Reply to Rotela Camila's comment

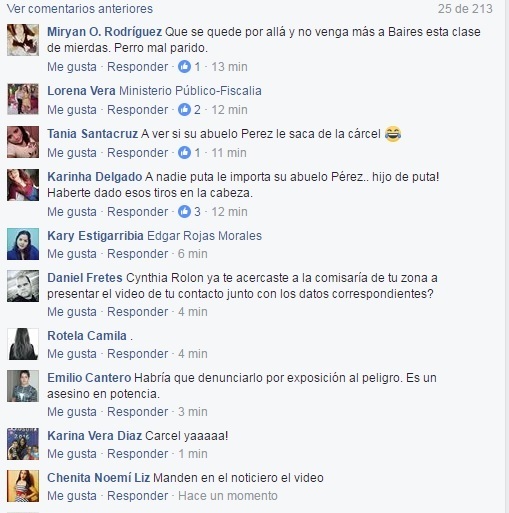pos(137,354)
